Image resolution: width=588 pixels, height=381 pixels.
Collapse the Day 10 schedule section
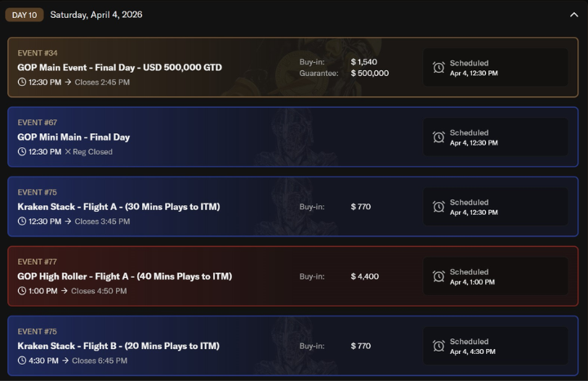(574, 15)
